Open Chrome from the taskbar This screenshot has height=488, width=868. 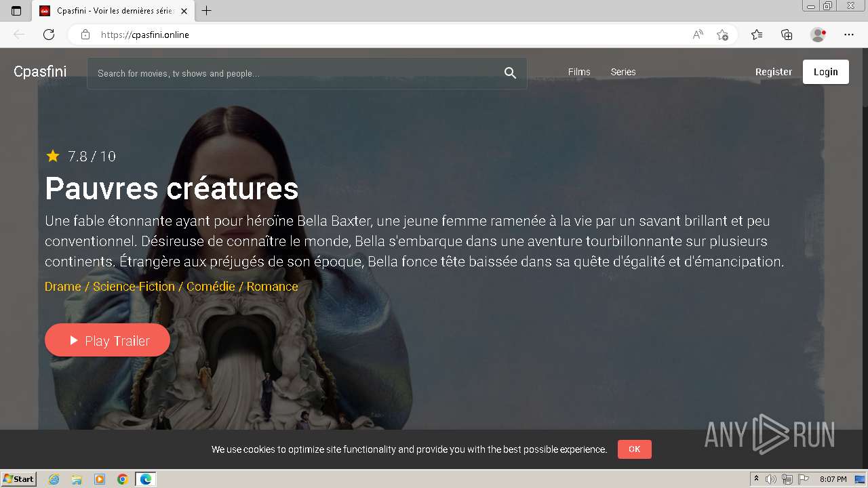[x=123, y=479]
